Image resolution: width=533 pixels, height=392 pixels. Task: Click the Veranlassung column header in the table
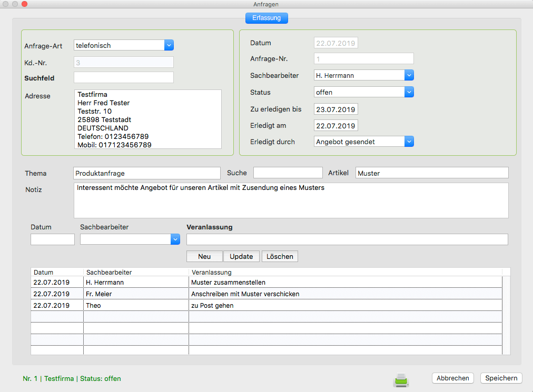(x=346, y=272)
